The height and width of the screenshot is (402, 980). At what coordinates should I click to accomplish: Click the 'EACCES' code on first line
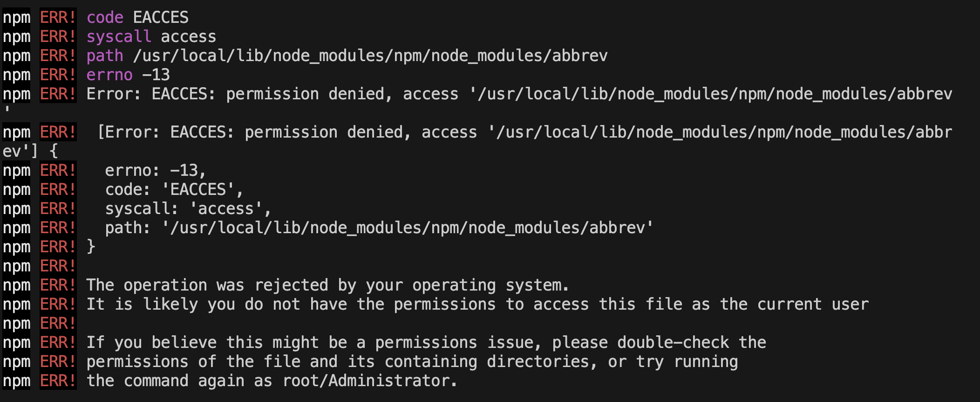point(161,18)
